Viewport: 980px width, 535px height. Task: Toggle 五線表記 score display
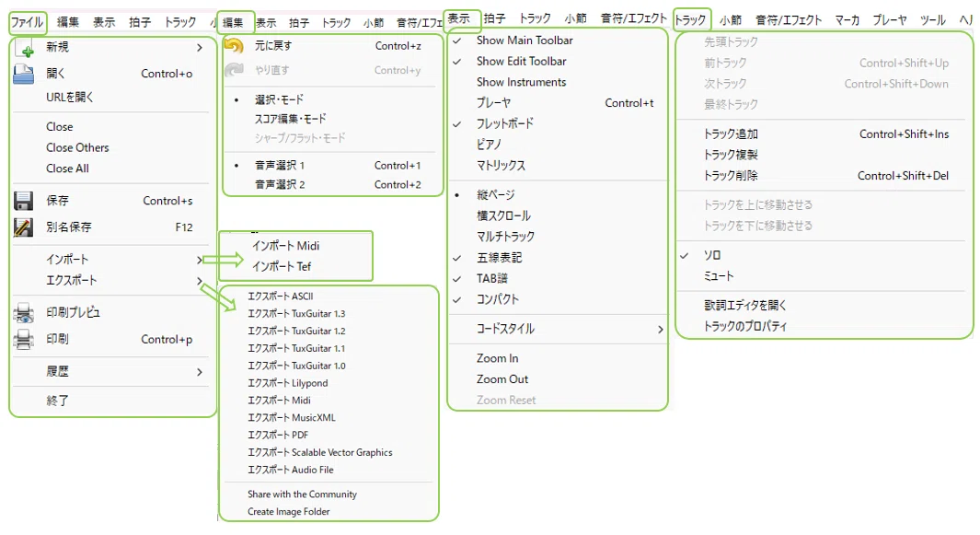[499, 258]
